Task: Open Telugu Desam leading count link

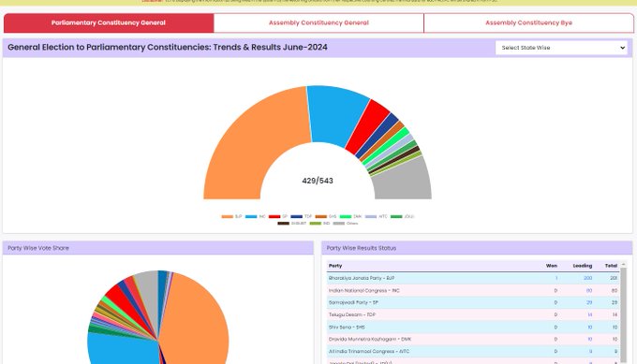Action: coord(590,315)
